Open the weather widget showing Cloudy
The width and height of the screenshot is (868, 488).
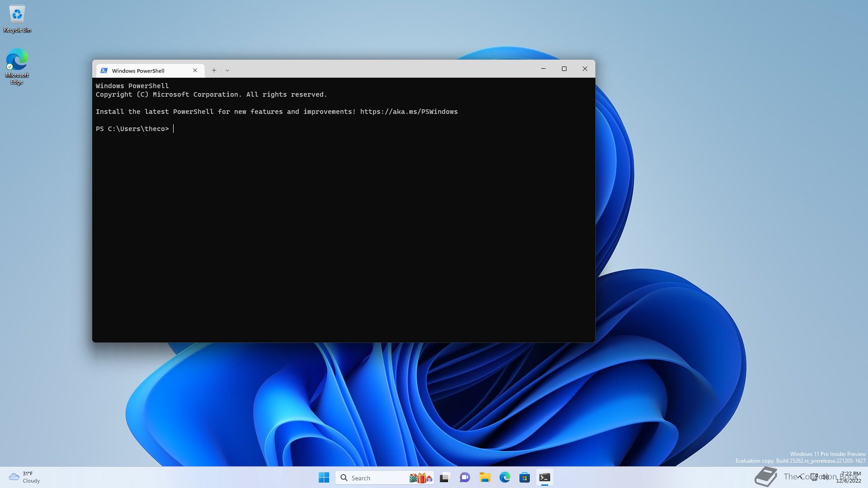point(25,477)
